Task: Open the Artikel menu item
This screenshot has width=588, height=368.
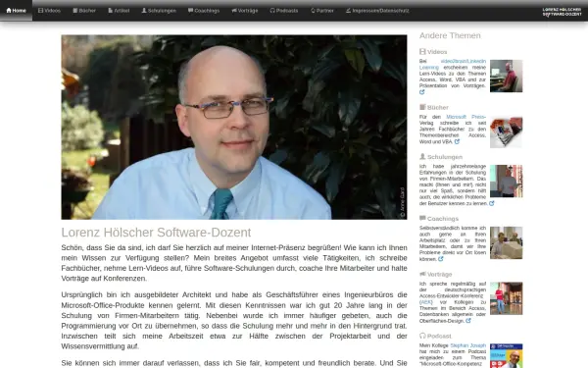Action: pos(119,11)
